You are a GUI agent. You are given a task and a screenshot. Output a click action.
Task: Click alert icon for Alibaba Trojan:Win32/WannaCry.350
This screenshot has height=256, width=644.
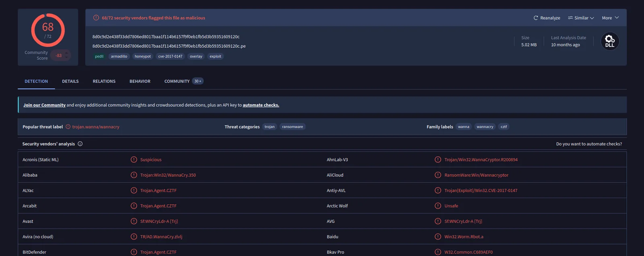[134, 175]
